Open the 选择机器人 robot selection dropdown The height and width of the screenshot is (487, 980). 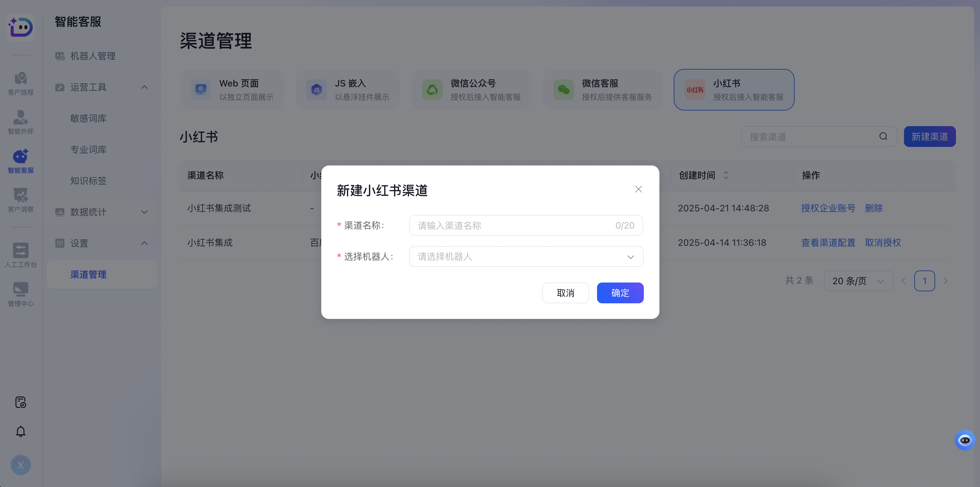pyautogui.click(x=526, y=257)
